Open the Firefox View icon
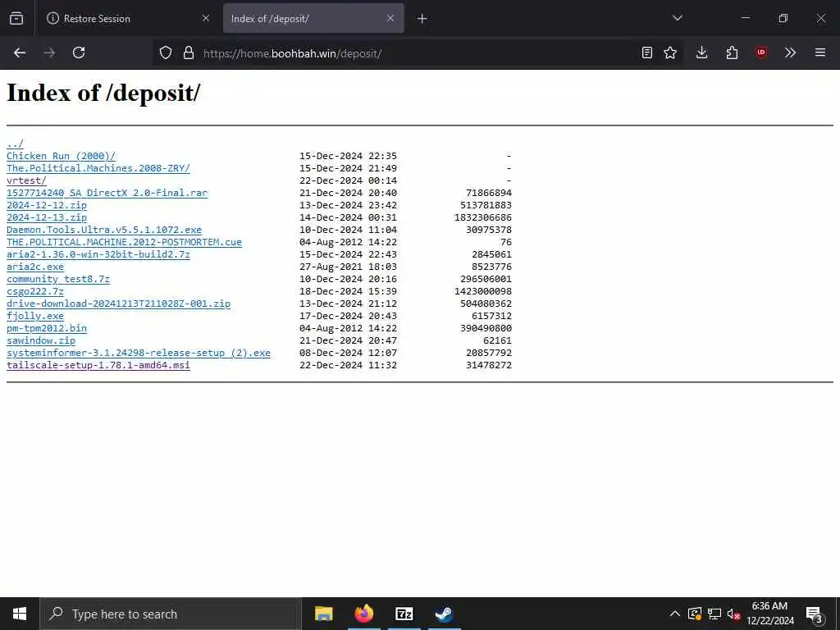This screenshot has width=840, height=630. (16, 18)
